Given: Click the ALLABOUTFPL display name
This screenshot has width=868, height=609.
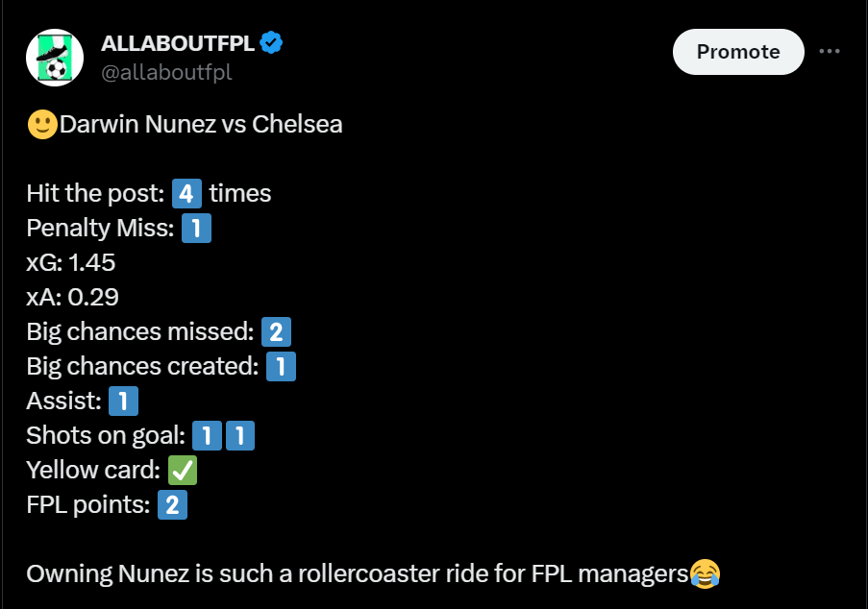Looking at the screenshot, I should tap(176, 43).
